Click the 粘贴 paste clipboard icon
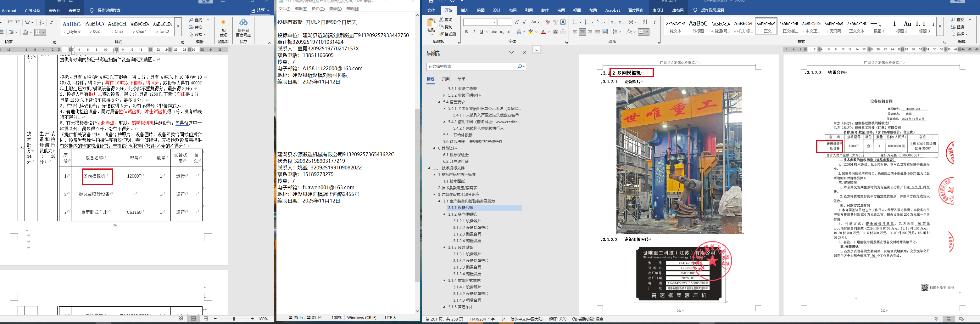 coord(431,24)
